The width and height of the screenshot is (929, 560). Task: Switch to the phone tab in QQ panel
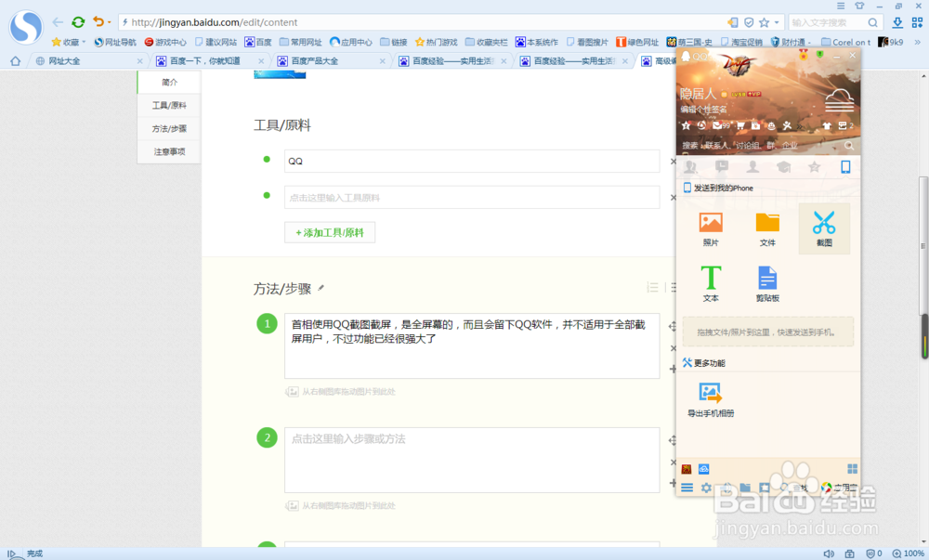click(846, 167)
